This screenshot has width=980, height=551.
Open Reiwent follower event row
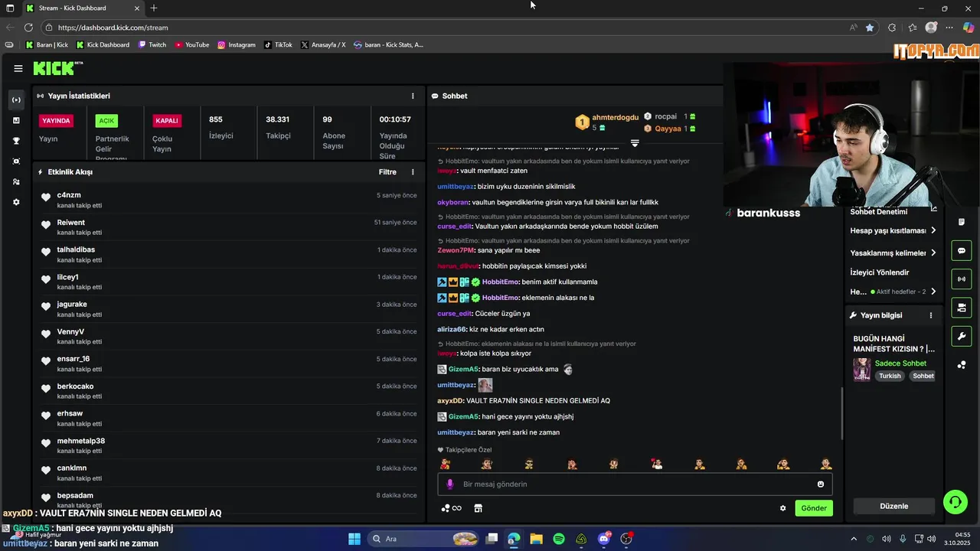click(229, 227)
